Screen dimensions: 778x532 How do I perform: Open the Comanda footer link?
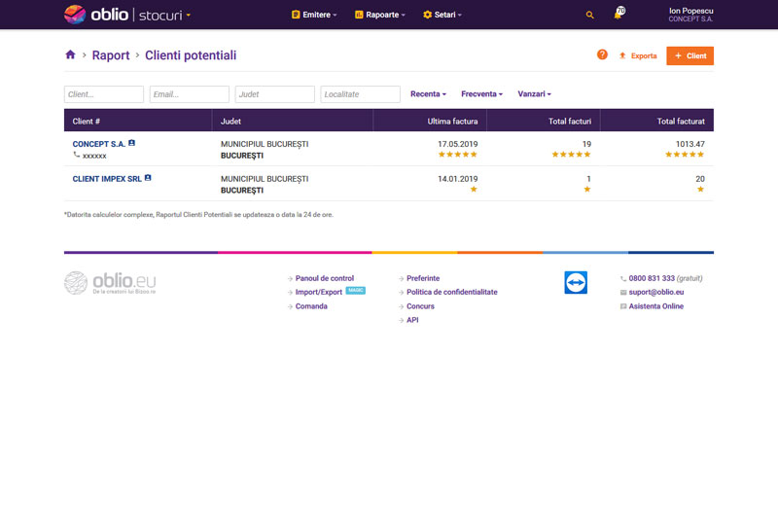pyautogui.click(x=311, y=306)
